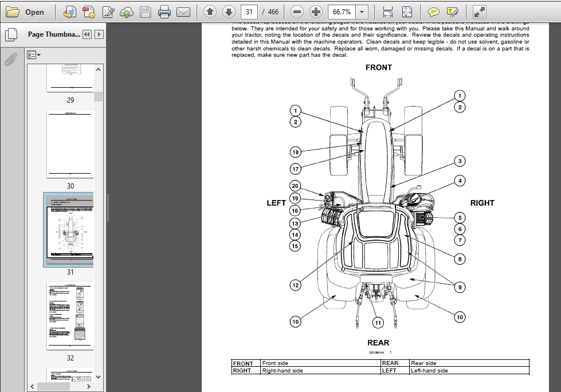
Task: Click the thumbnail scrollbar up arrow
Action: (99, 69)
